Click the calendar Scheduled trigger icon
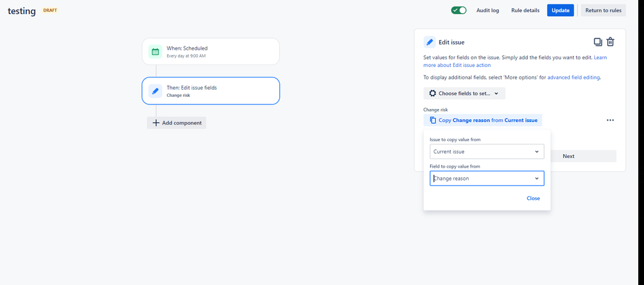 coord(155,52)
